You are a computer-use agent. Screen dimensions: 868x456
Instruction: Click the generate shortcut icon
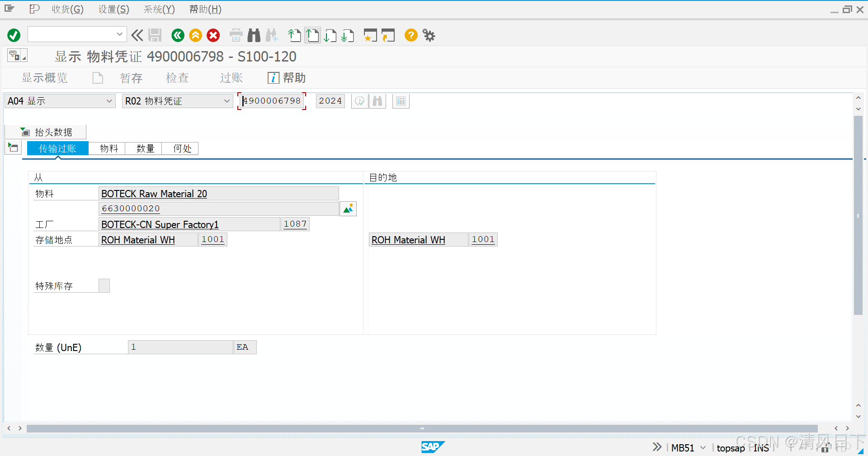tap(388, 35)
